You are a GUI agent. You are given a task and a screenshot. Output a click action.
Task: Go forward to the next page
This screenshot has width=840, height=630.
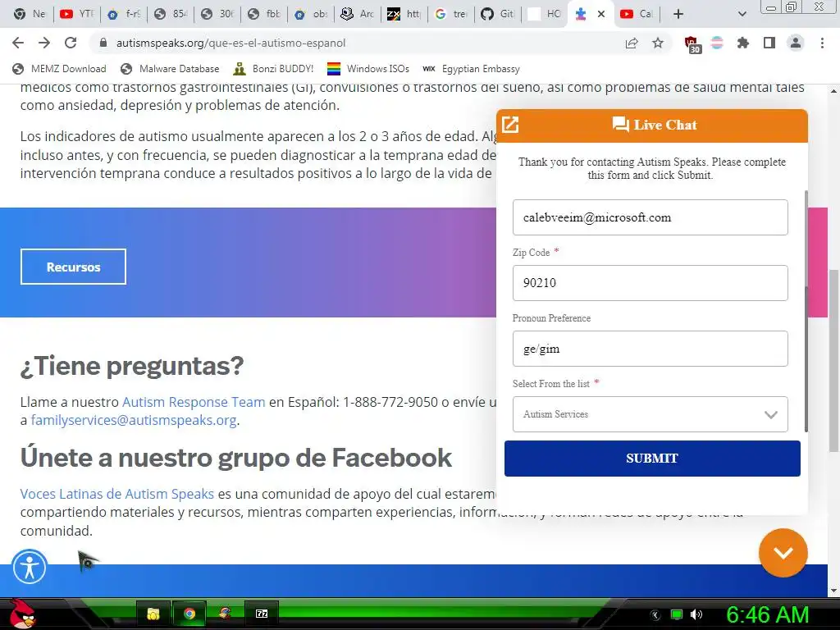(44, 43)
